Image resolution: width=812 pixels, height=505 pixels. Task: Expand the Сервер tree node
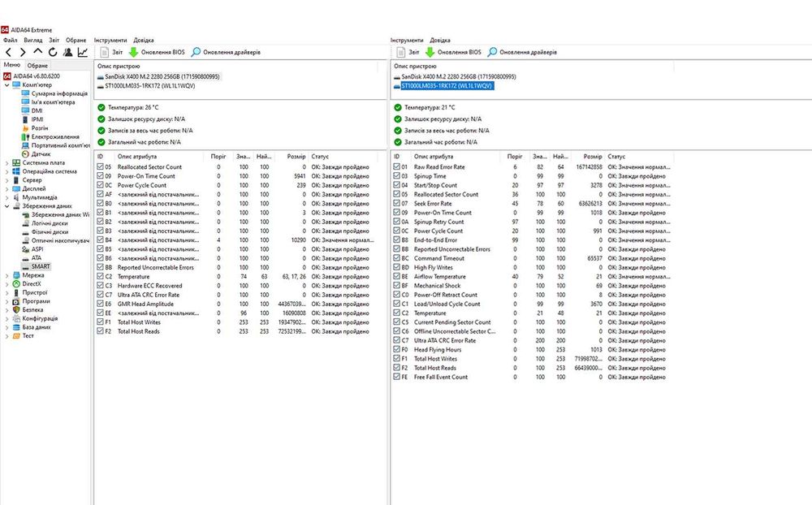[x=6, y=180]
